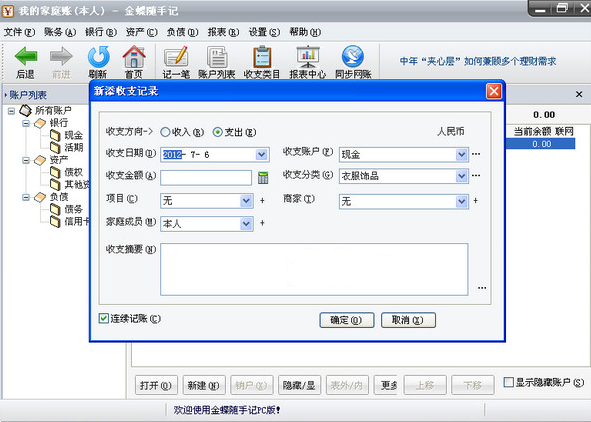Click the green 后退 back arrow icon

tap(26, 57)
